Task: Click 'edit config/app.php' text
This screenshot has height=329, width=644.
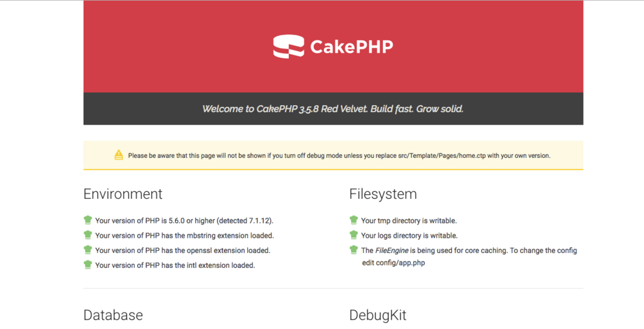Action: pyautogui.click(x=394, y=263)
